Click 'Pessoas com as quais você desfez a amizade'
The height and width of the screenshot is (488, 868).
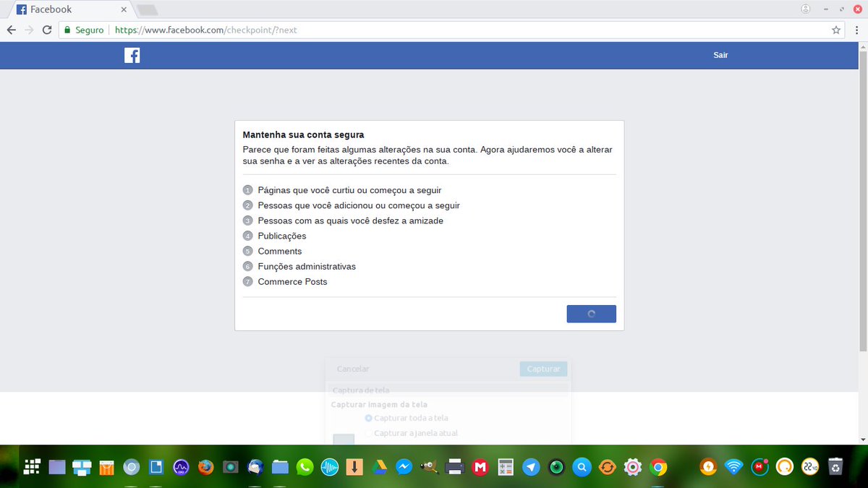[350, 221]
